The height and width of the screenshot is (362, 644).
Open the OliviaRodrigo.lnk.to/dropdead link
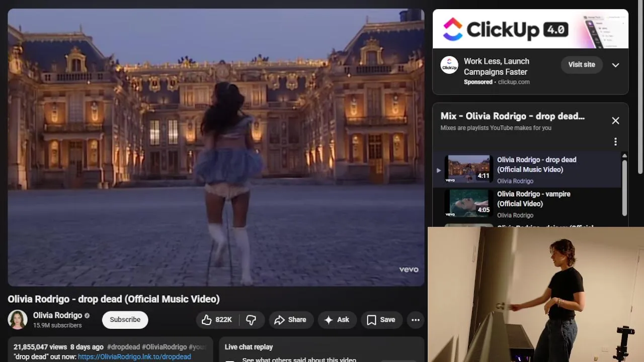click(x=134, y=356)
